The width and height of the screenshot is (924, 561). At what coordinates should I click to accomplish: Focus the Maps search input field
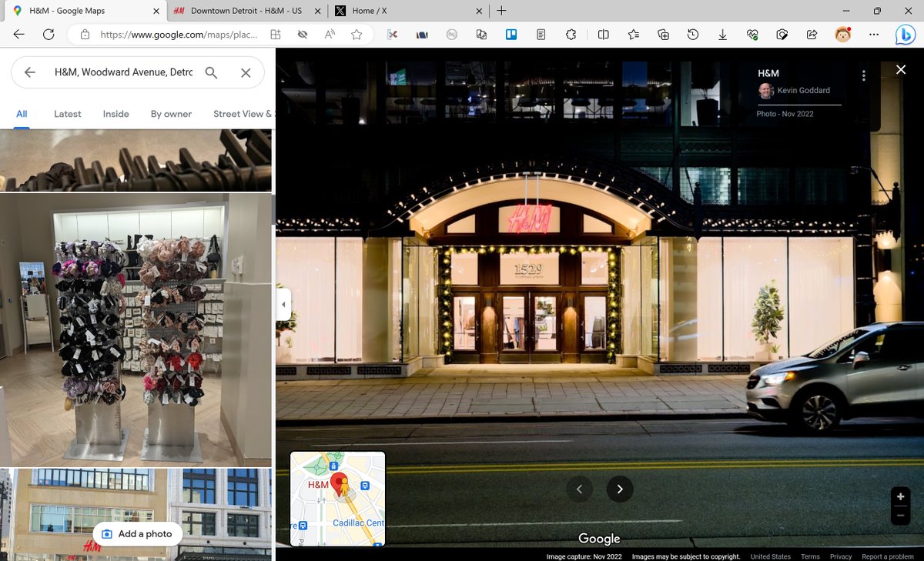tap(123, 72)
